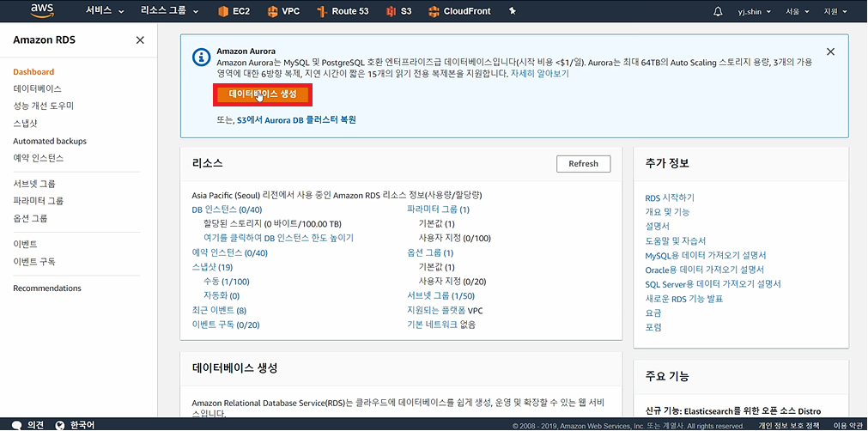
Task: Open 파라미터 그룹 in the sidebar
Action: [38, 201]
